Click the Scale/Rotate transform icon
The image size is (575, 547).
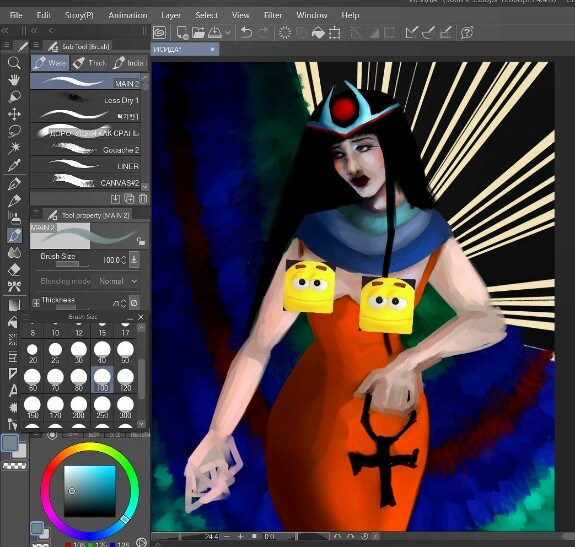334,33
